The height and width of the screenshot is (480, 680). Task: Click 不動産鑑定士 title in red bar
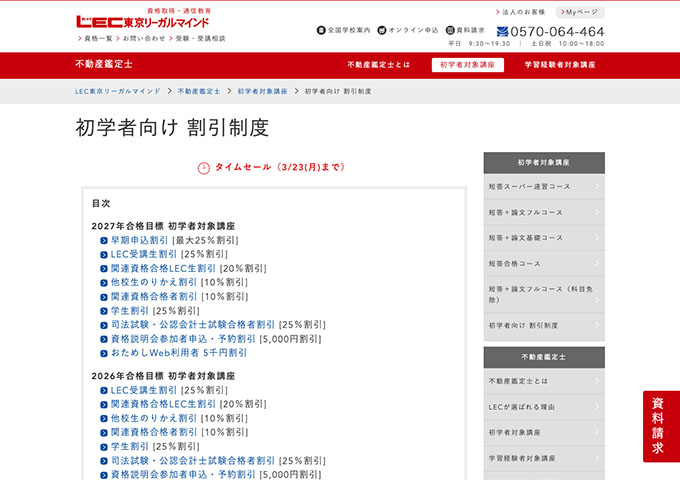click(104, 64)
